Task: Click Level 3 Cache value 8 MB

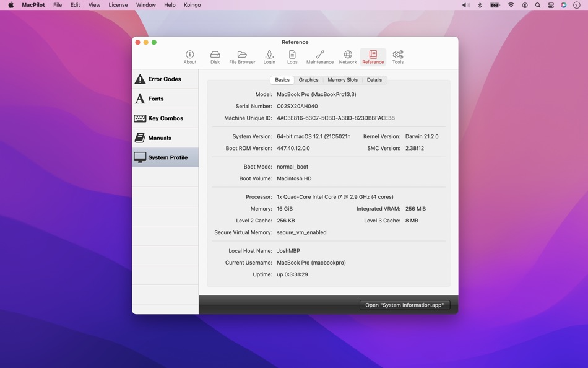Action: [x=412, y=221]
